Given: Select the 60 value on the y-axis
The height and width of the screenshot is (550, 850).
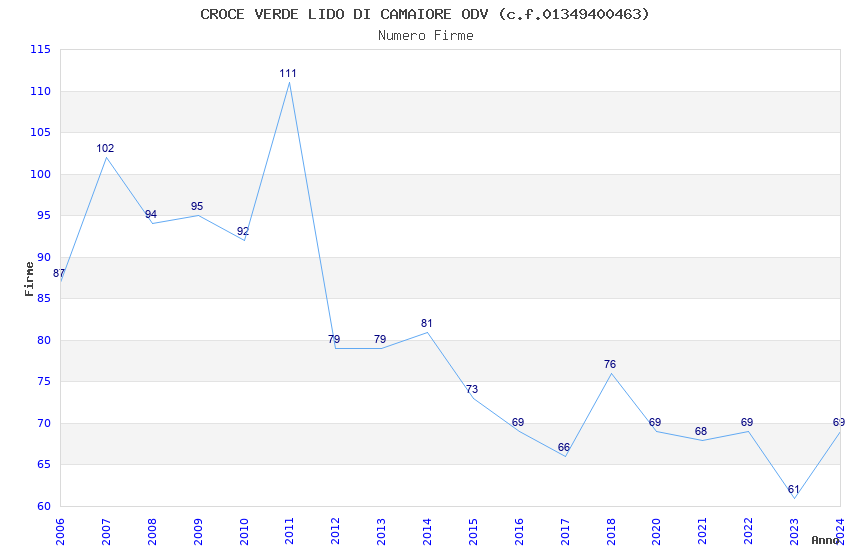Looking at the screenshot, I should click(x=44, y=506).
